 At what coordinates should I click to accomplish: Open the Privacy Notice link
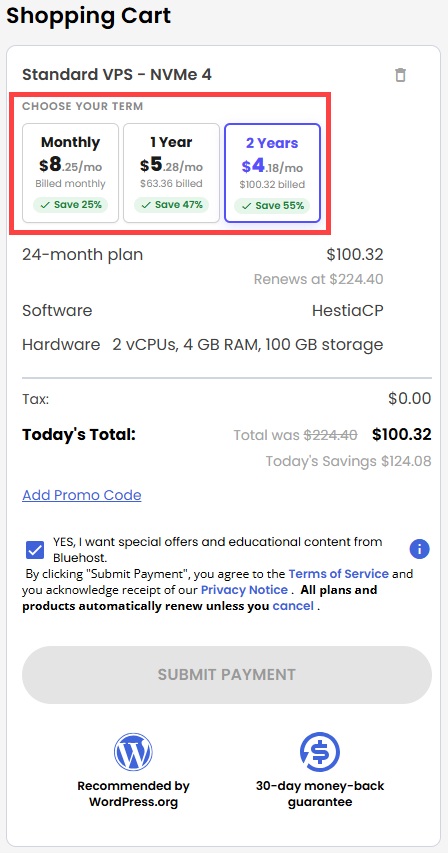tap(244, 590)
